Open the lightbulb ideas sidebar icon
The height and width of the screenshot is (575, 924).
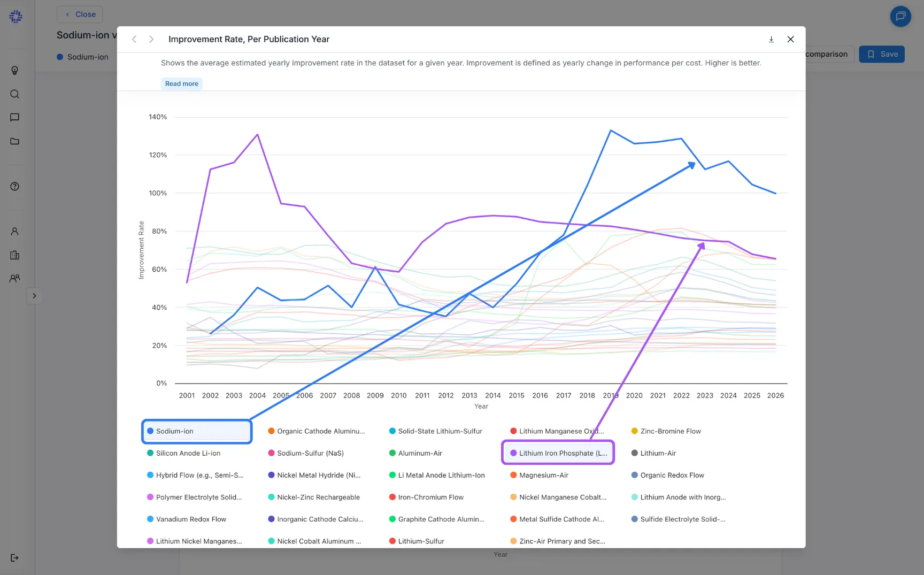click(x=15, y=71)
